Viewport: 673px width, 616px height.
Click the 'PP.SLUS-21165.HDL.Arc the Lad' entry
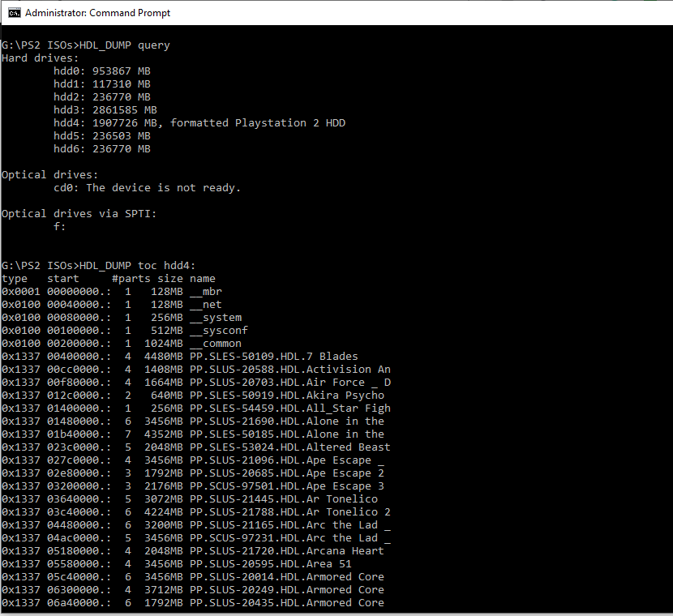point(290,525)
